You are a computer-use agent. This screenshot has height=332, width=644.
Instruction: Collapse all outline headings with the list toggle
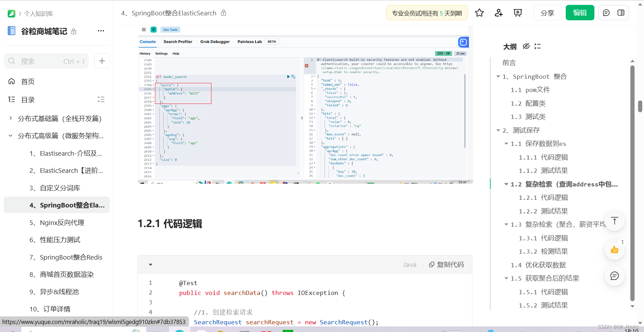click(x=538, y=46)
